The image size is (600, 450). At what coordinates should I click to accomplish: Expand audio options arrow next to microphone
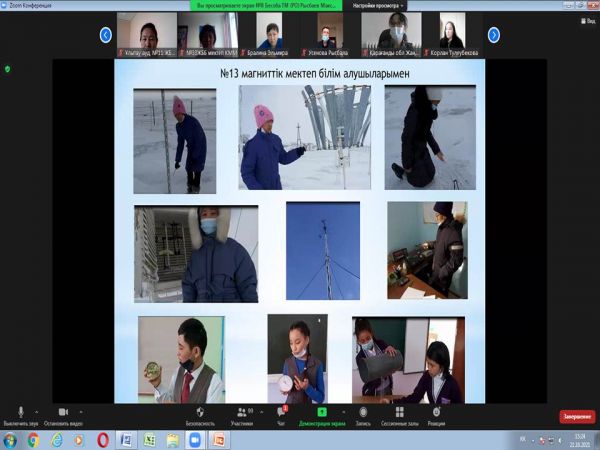[36, 411]
